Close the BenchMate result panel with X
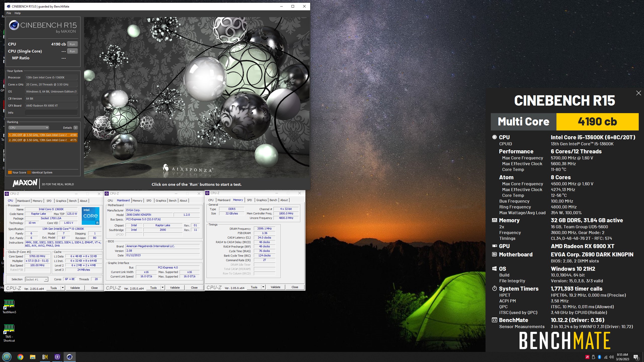This screenshot has width=644, height=362. 638,93
